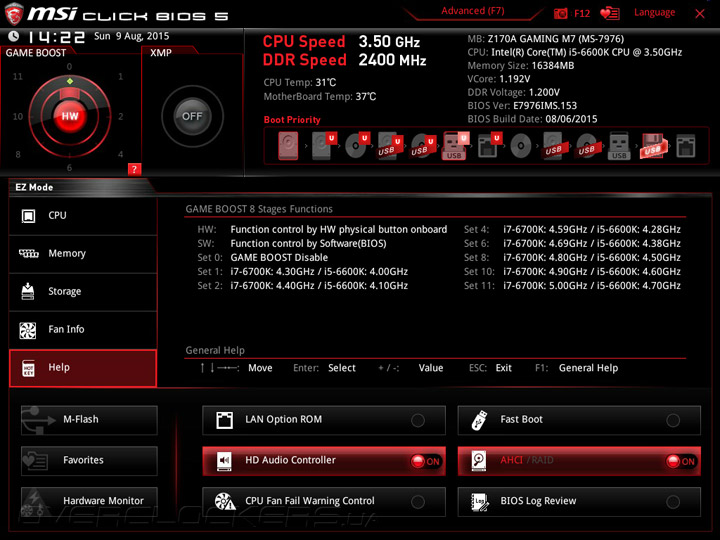Open the Storage section
Image resolution: width=720 pixels, height=540 pixels.
[x=83, y=292]
